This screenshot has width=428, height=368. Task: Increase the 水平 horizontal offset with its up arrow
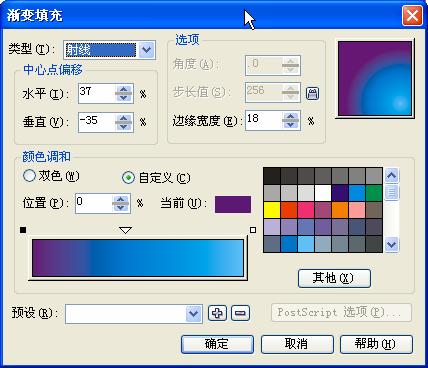click(124, 89)
